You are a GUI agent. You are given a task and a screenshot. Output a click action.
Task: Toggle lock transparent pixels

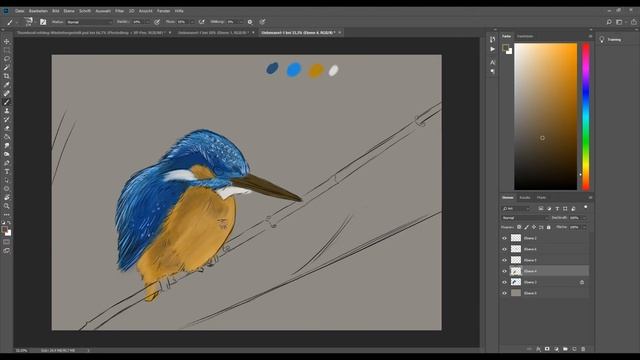tap(519, 227)
